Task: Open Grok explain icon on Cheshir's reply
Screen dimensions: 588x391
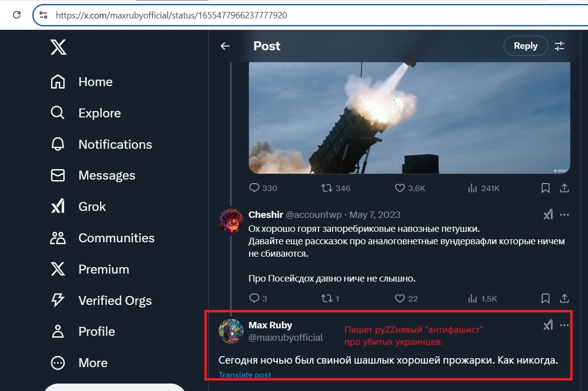Action: (x=548, y=214)
